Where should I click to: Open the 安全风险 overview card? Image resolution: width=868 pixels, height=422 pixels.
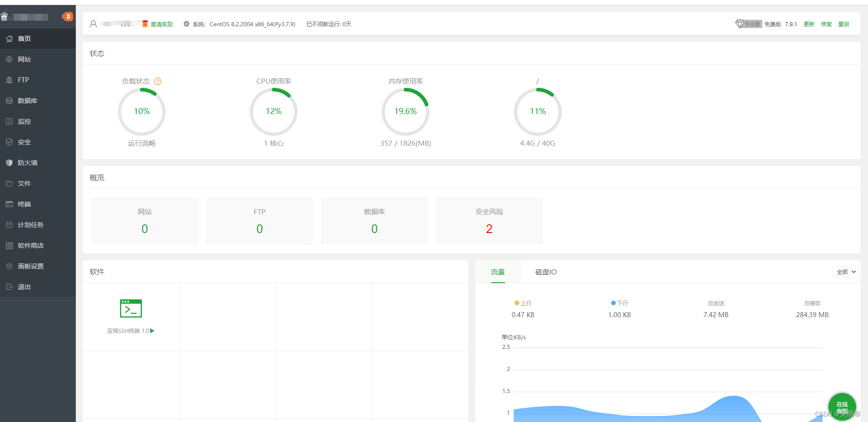point(489,221)
